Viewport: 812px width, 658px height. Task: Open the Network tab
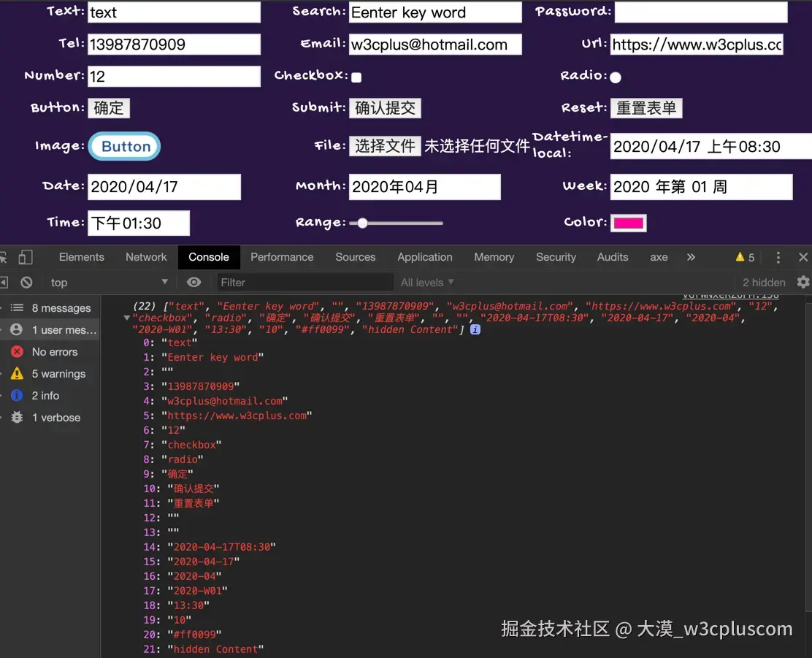click(146, 257)
